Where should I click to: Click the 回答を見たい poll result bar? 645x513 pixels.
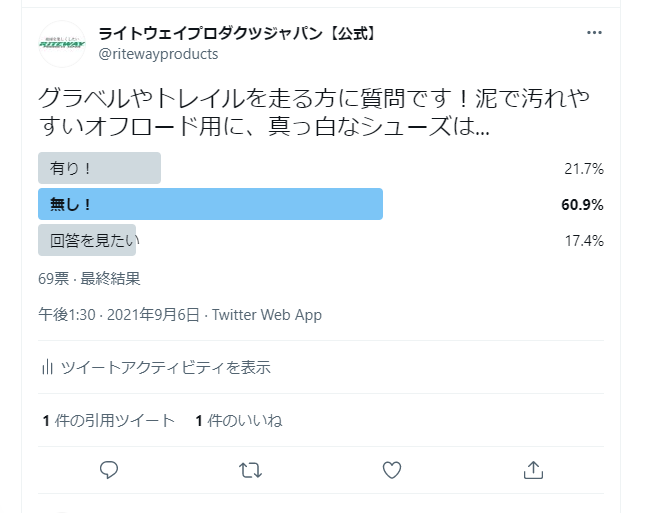pos(87,240)
